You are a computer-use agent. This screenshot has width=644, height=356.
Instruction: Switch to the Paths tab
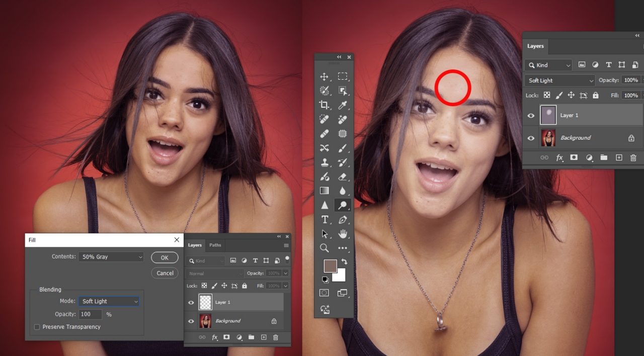pos(215,245)
